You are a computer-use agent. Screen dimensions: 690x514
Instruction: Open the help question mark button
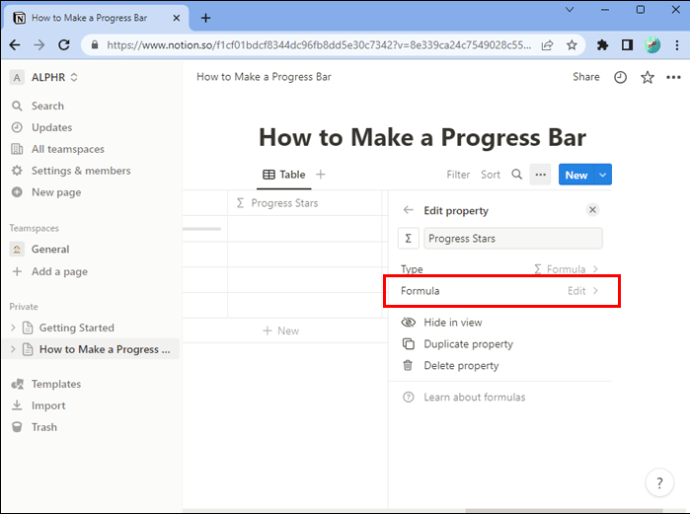point(659,483)
